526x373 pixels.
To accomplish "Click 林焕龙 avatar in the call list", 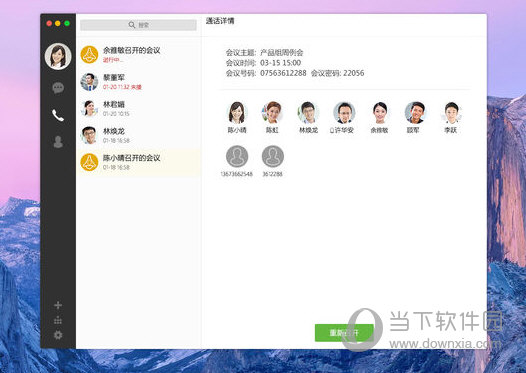I will (89, 135).
